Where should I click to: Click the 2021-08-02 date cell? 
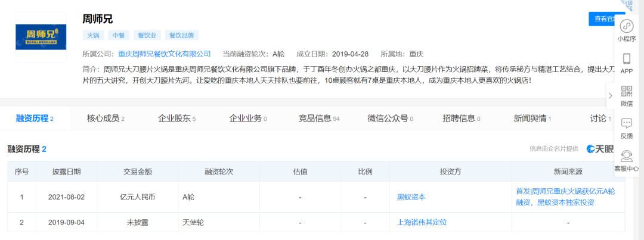[x=66, y=197]
